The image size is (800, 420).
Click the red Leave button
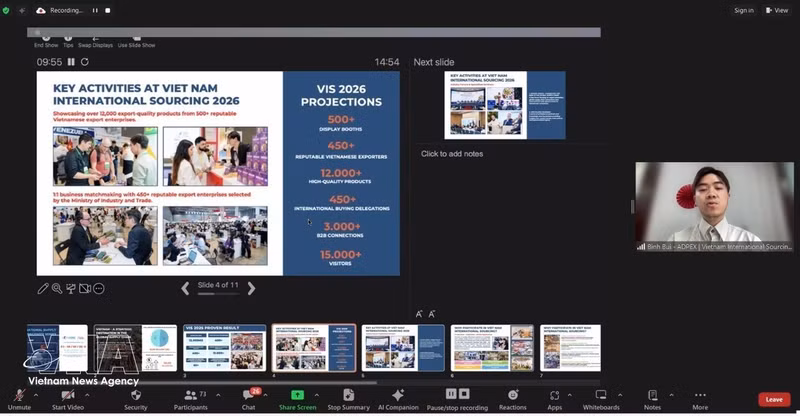click(774, 400)
